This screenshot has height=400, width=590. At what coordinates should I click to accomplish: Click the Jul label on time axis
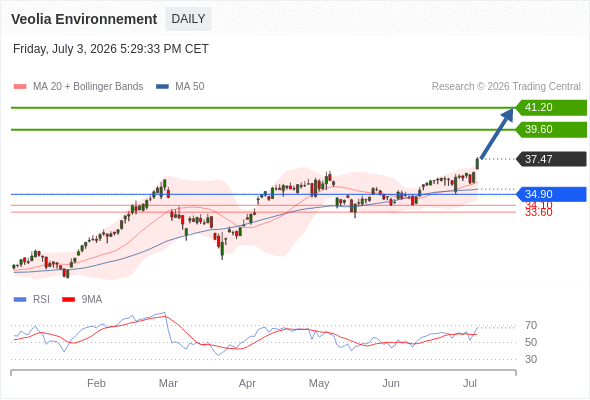(470, 383)
